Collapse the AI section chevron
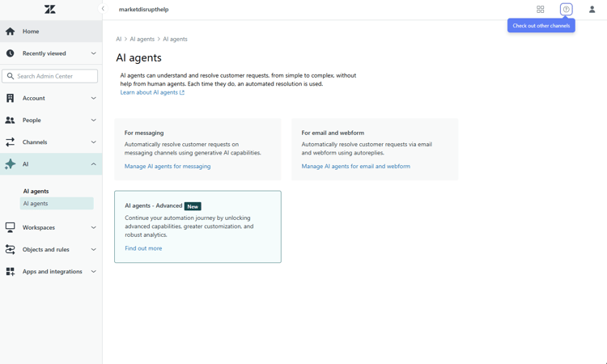The height and width of the screenshot is (364, 607). tap(93, 164)
